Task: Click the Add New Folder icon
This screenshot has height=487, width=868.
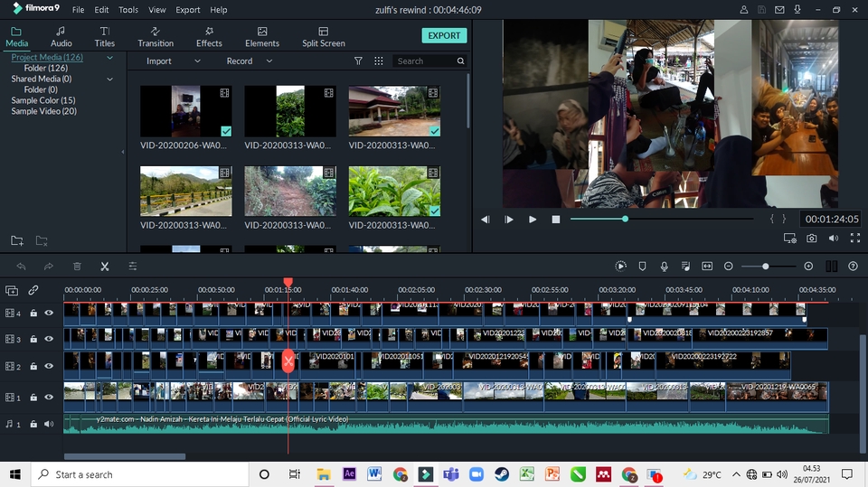Action: coord(17,240)
